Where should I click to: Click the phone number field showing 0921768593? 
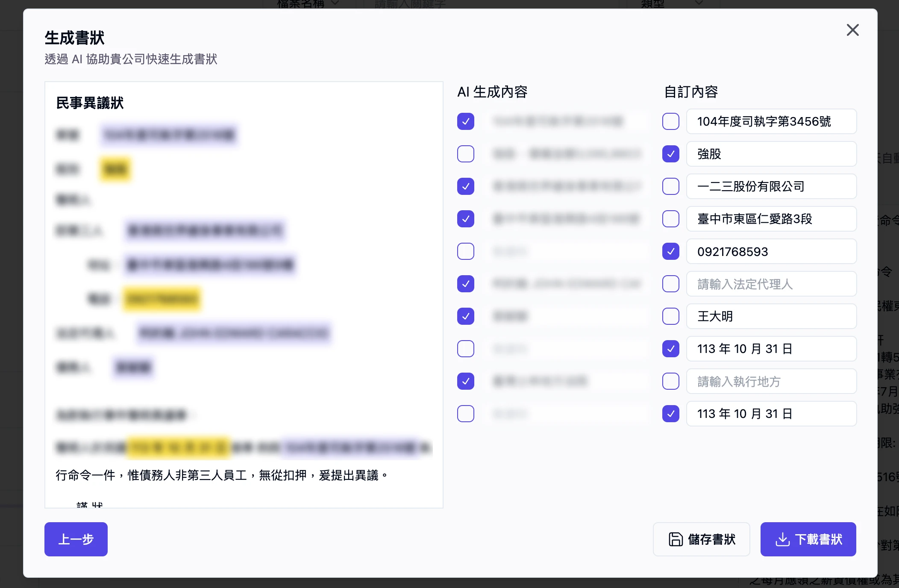tap(771, 251)
